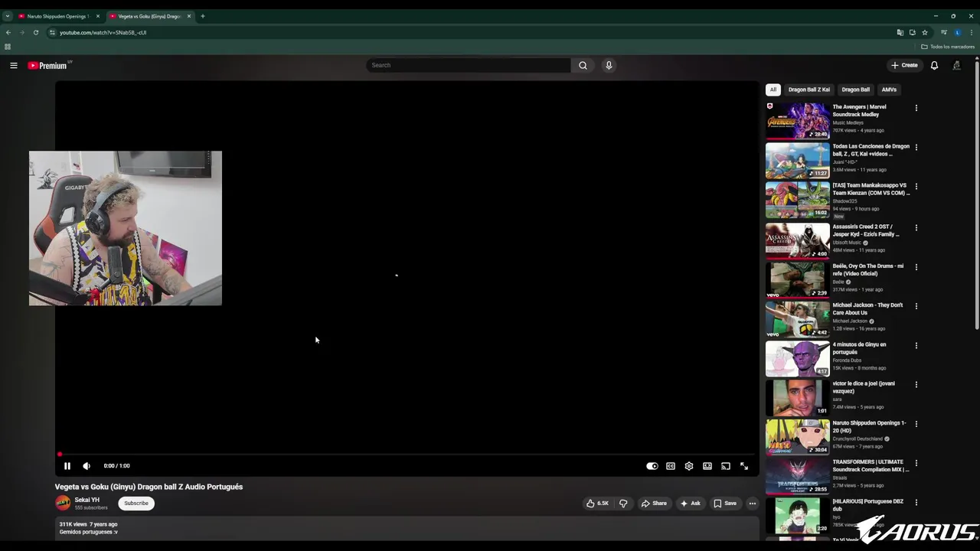The image size is (980, 551).
Task: Close the Vegeta vs Goku browser tab
Action: [189, 16]
